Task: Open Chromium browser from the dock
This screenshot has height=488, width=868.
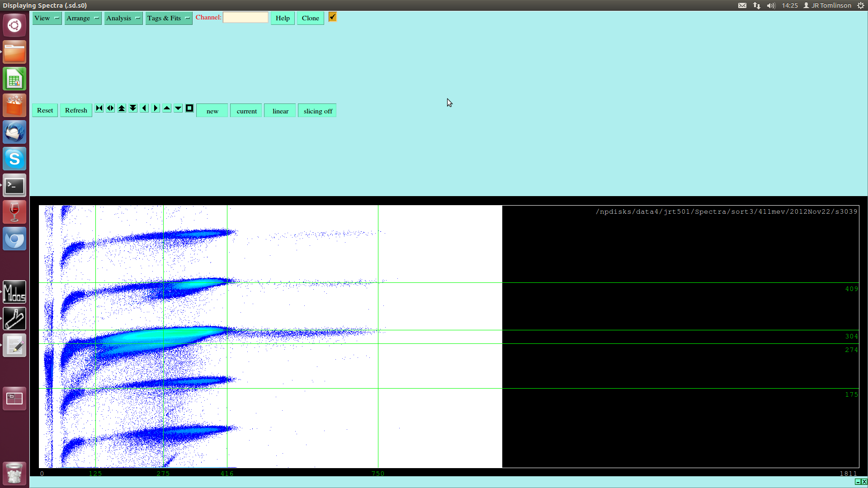Action: click(x=14, y=239)
